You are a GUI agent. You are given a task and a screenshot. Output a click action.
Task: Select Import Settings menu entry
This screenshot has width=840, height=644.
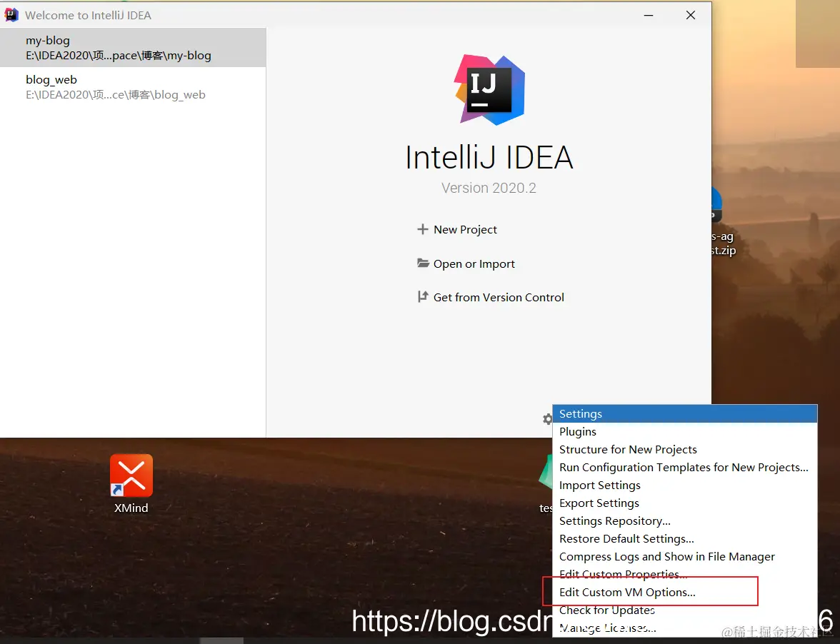pyautogui.click(x=684, y=485)
